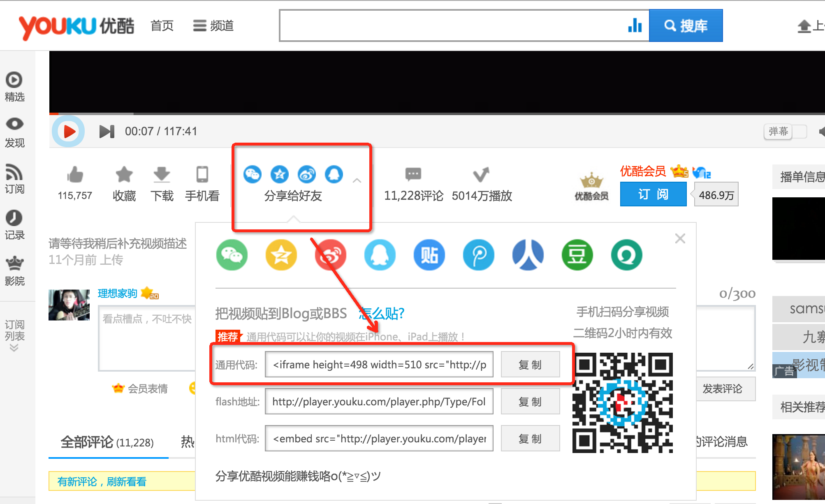Skip to next video
The width and height of the screenshot is (825, 504).
click(107, 132)
